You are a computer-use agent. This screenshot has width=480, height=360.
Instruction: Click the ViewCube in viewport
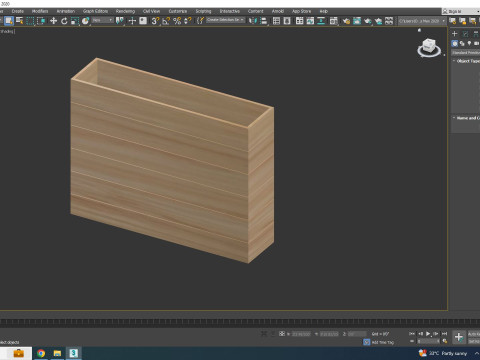pos(429,47)
